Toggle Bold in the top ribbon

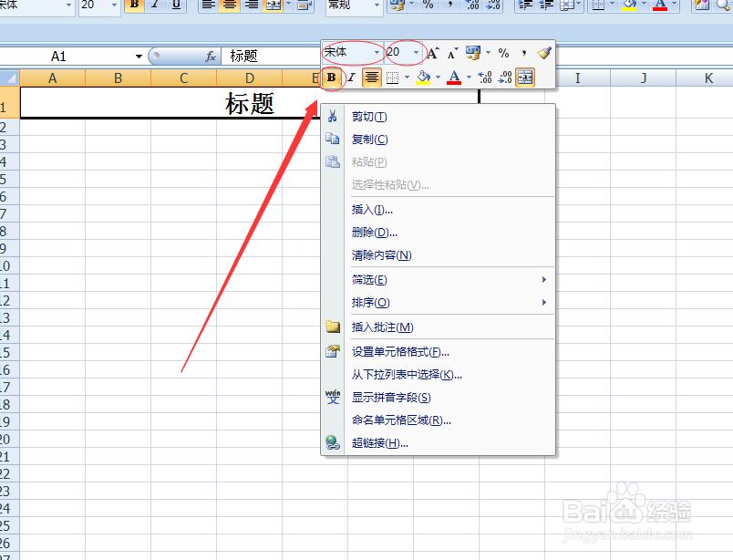coord(132,7)
